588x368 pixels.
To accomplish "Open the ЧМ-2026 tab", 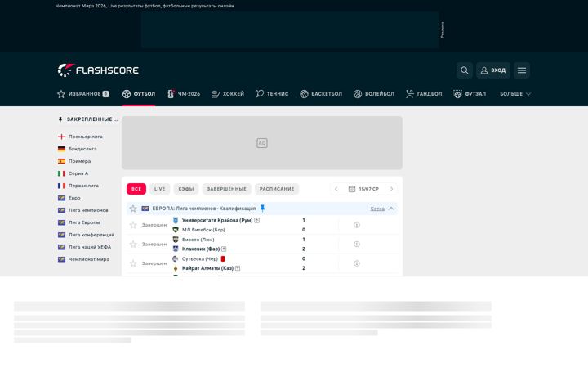I will pyautogui.click(x=184, y=94).
